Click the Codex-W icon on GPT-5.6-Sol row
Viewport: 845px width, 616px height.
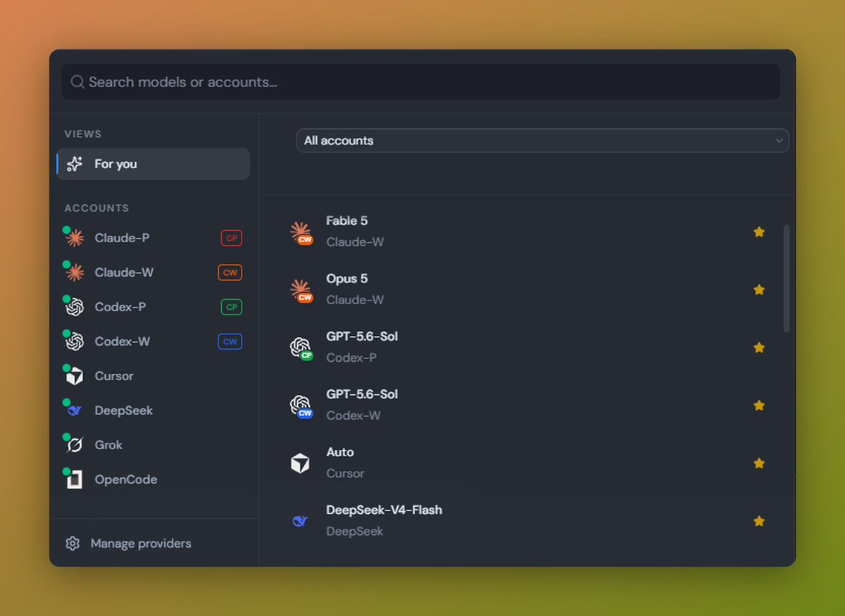pyautogui.click(x=301, y=406)
